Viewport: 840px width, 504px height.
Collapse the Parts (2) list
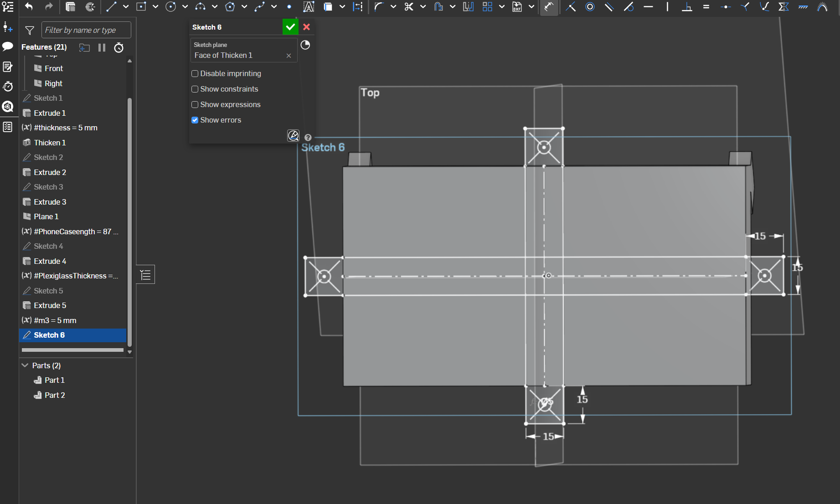point(25,365)
